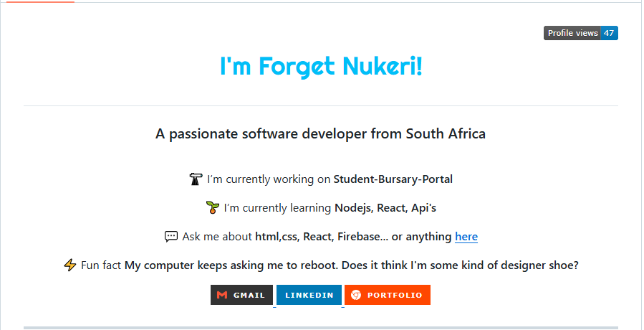Click the passionate software developer subtitle
644x330 pixels.
(321, 133)
